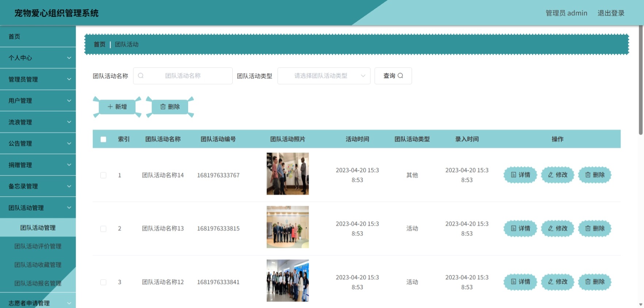Click the number 1681976333841 cell

click(218, 282)
